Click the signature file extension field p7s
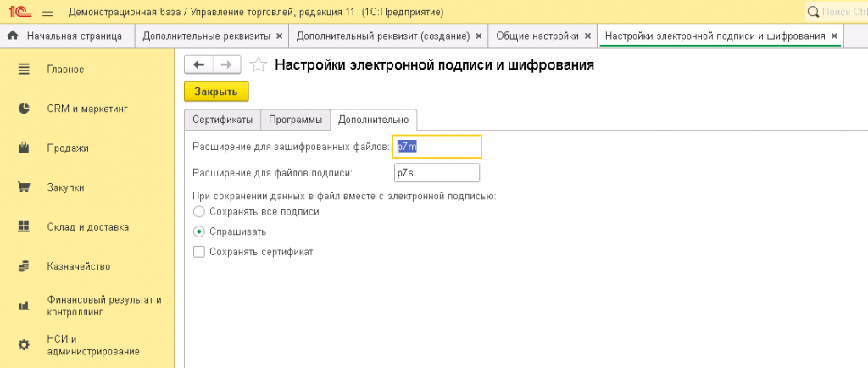The height and width of the screenshot is (368, 868). point(437,173)
